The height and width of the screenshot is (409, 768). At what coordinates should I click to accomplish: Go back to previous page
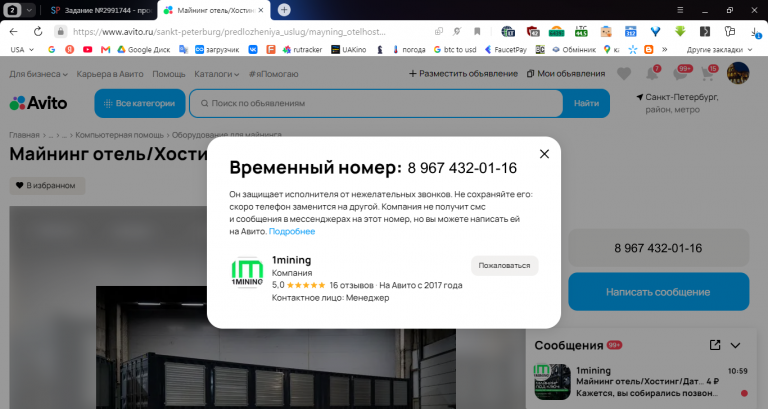point(13,31)
